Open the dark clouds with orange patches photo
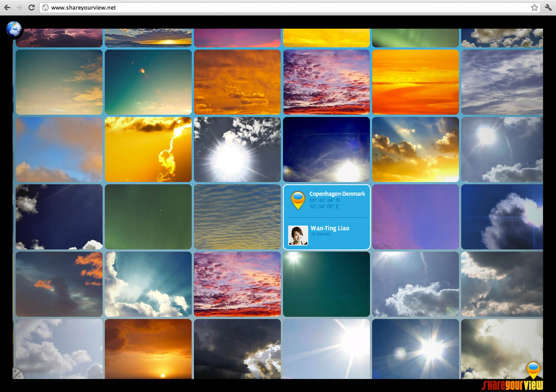 click(x=59, y=284)
